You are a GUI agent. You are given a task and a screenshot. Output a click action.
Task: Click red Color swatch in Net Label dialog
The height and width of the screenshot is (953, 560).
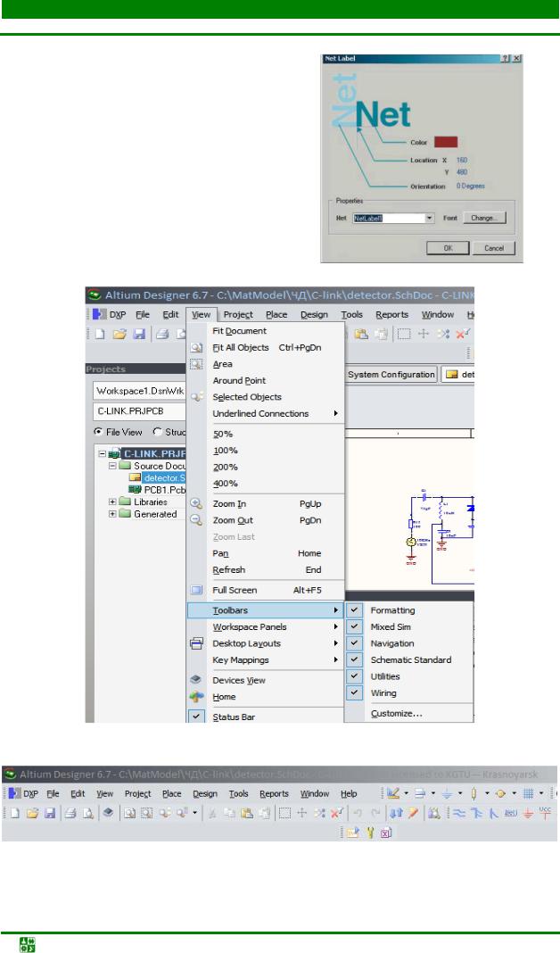tap(446, 142)
